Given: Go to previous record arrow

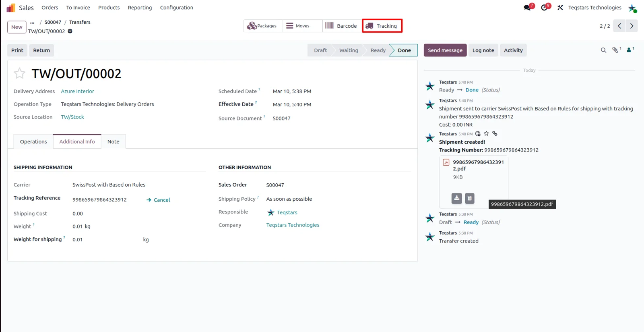Looking at the screenshot, I should coord(619,26).
